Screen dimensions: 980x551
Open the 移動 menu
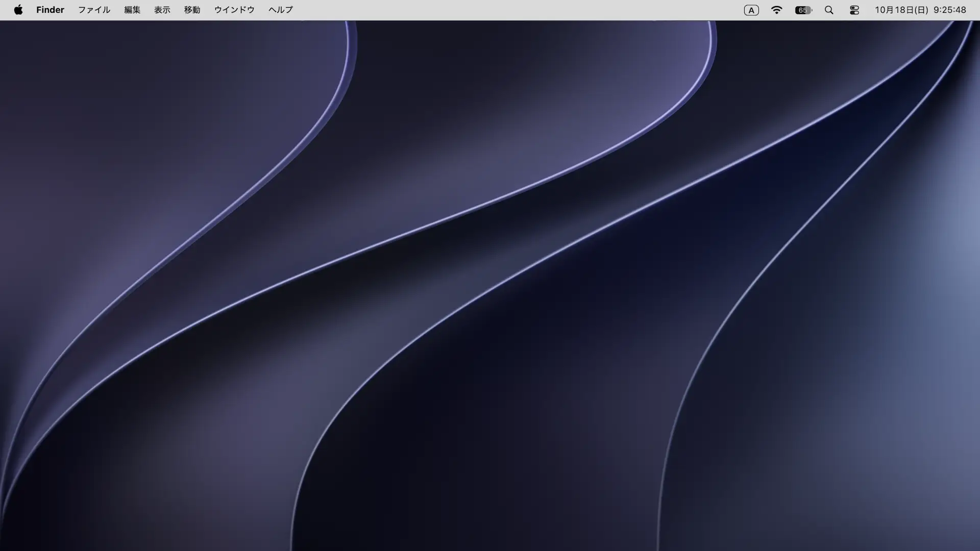(x=192, y=10)
